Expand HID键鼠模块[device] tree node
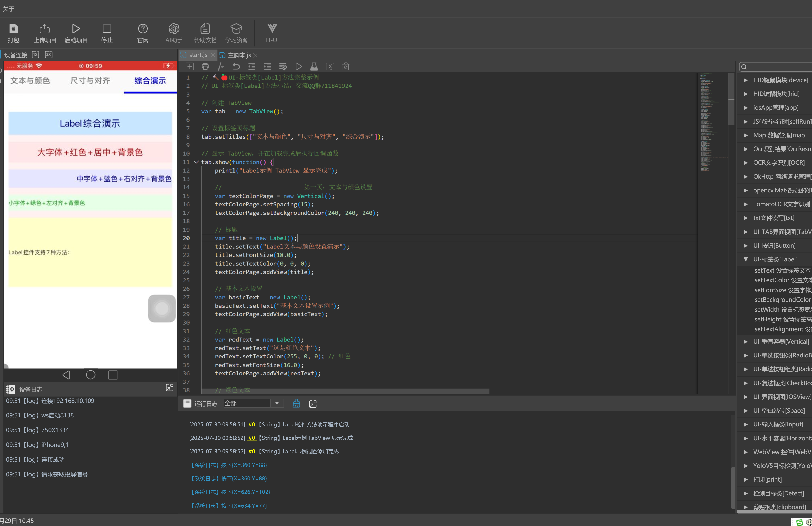Image resolution: width=812 pixels, height=526 pixels. 745,80
